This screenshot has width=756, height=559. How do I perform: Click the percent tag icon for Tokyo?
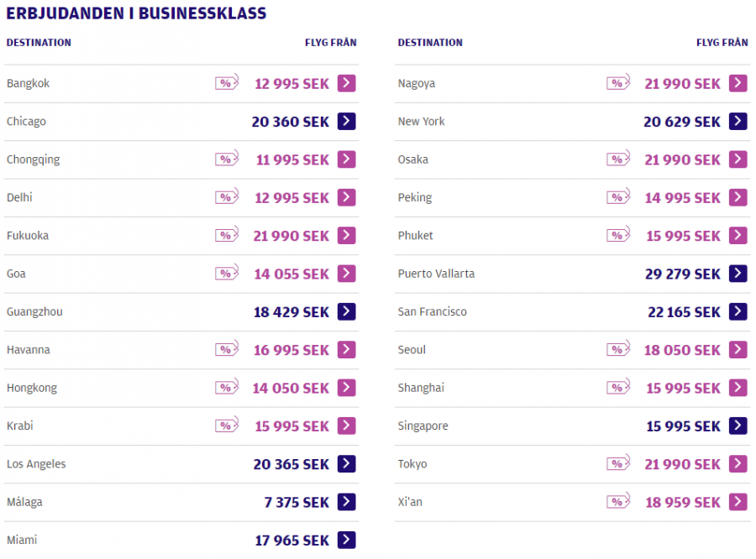pos(618,463)
